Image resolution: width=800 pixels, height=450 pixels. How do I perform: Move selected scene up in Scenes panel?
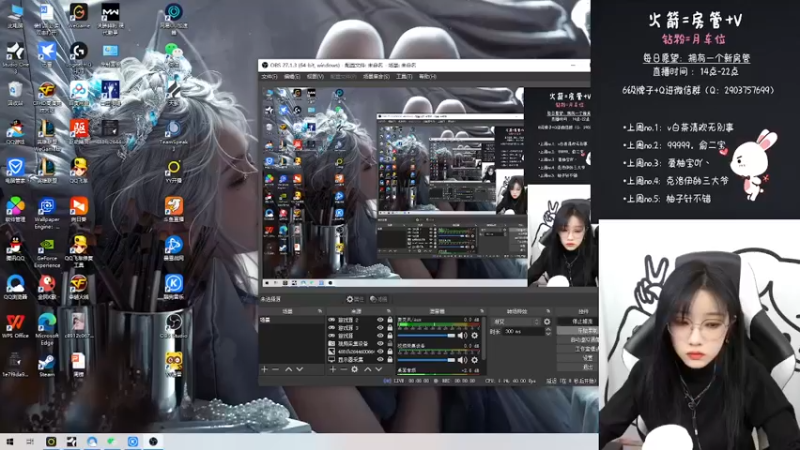pyautogui.click(x=288, y=369)
